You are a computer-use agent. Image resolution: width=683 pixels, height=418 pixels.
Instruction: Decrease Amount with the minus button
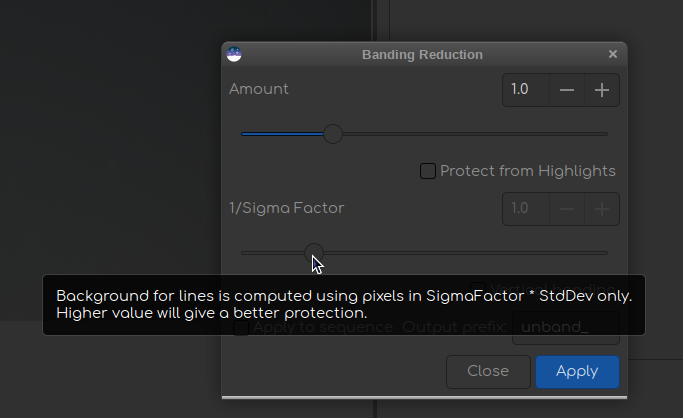(x=567, y=90)
